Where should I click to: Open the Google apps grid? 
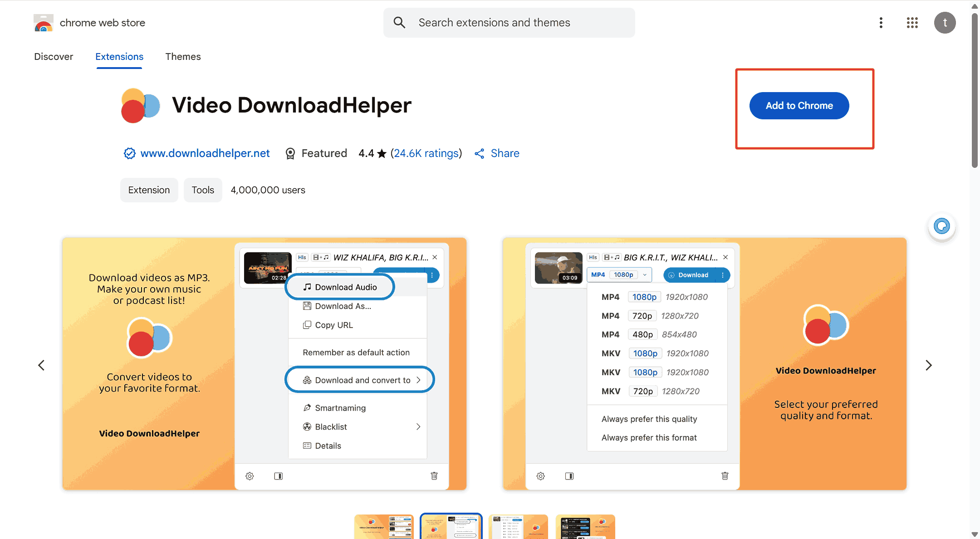tap(912, 23)
